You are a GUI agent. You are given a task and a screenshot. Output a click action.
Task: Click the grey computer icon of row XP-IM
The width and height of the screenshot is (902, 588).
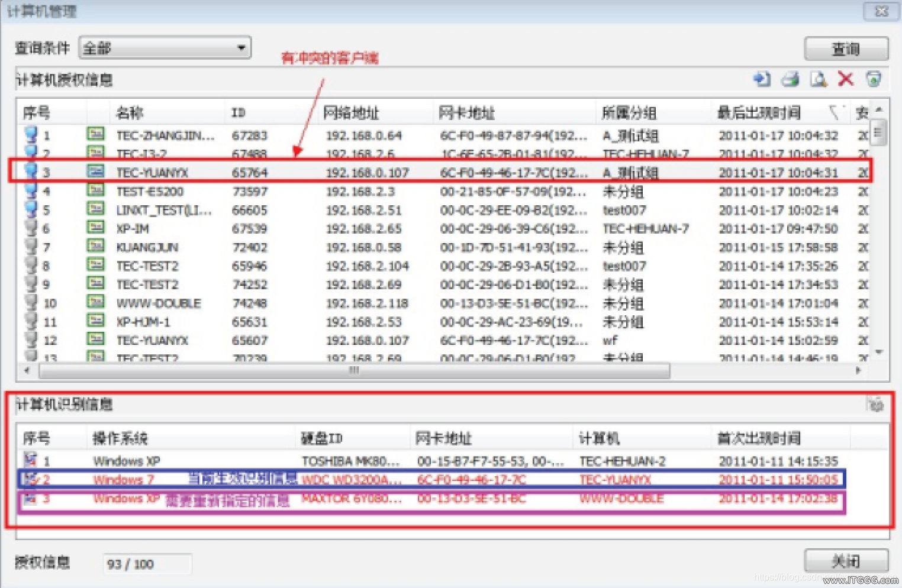[x=31, y=228]
